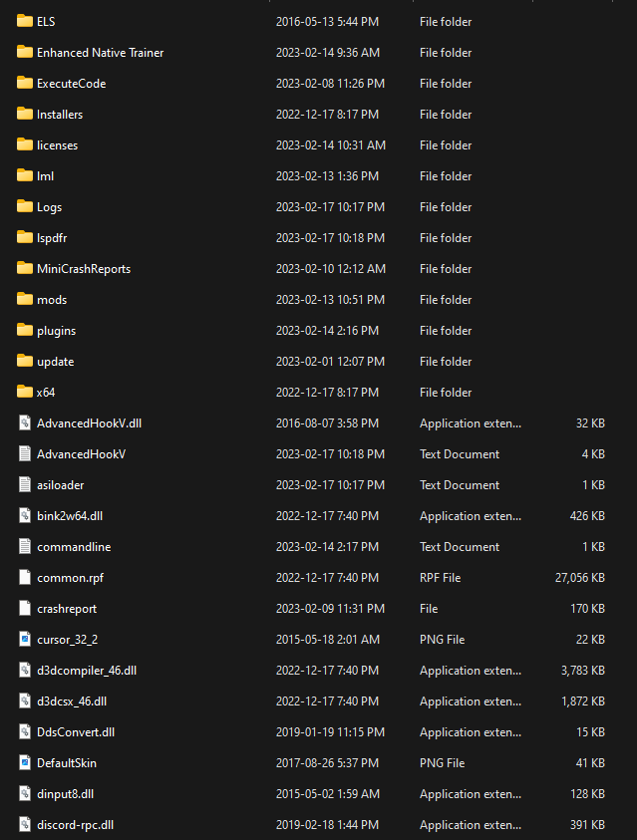
Task: Click the 170 KB size value
Action: [588, 609]
